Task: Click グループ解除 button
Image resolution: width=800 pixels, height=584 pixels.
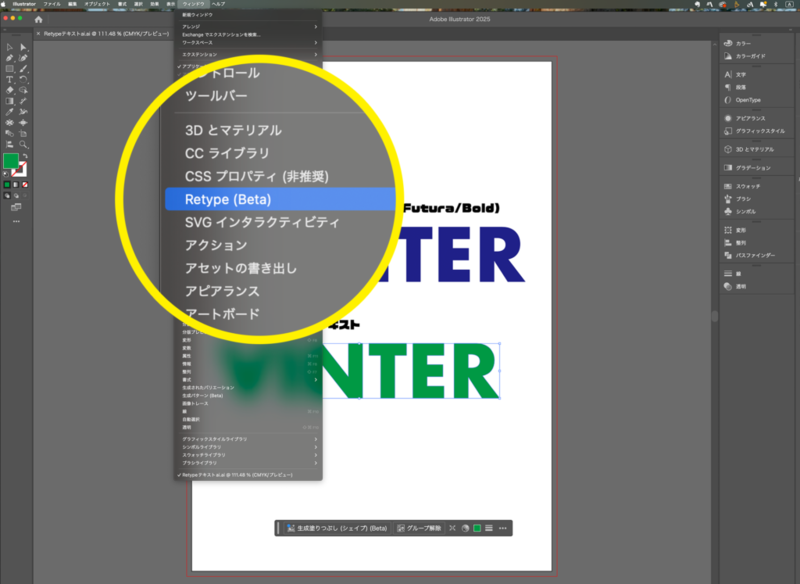Action: click(x=419, y=528)
